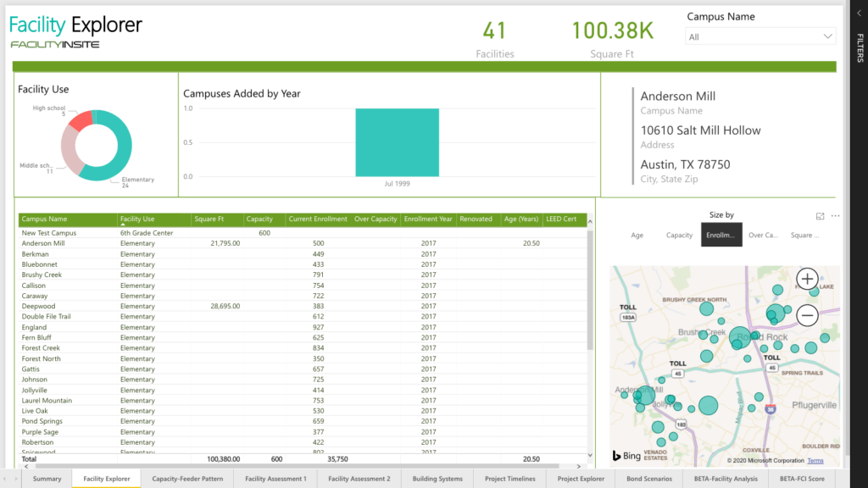Viewport: 868px width, 488px height.
Task: Zoom out on the map with minus button
Action: [806, 314]
